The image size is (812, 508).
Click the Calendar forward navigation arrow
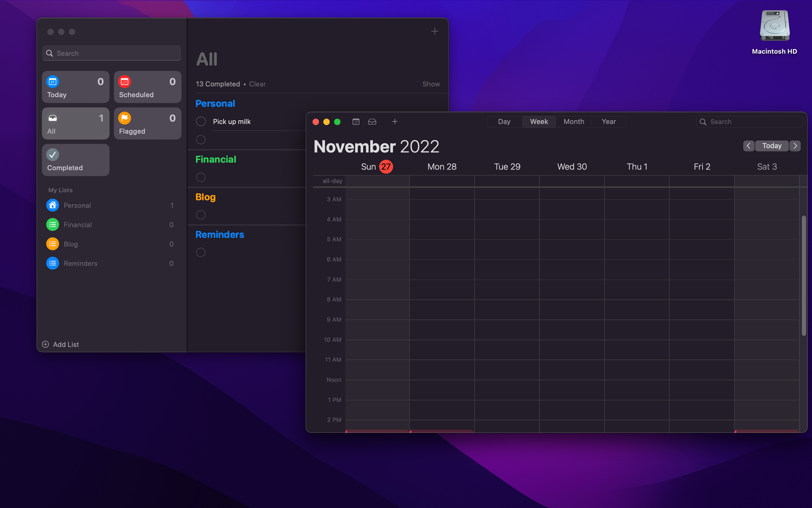click(795, 146)
